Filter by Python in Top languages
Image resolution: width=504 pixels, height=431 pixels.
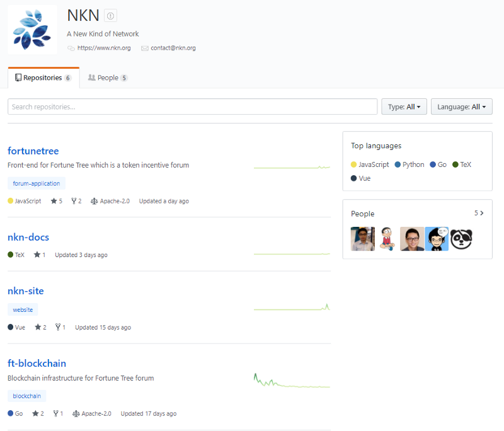coord(409,164)
